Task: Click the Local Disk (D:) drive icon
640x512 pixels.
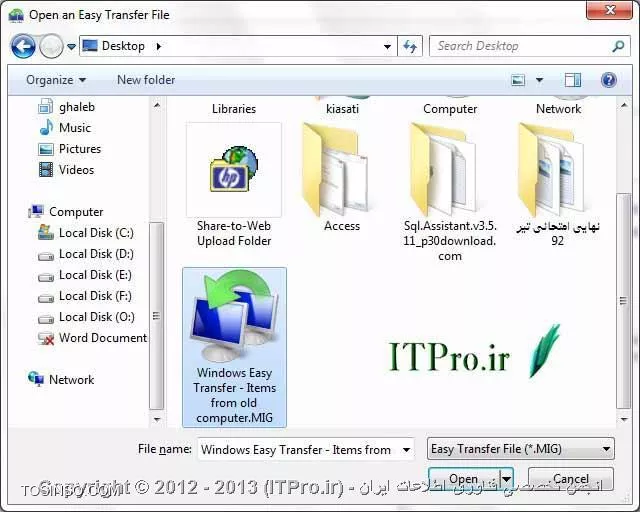Action: click(x=46, y=256)
